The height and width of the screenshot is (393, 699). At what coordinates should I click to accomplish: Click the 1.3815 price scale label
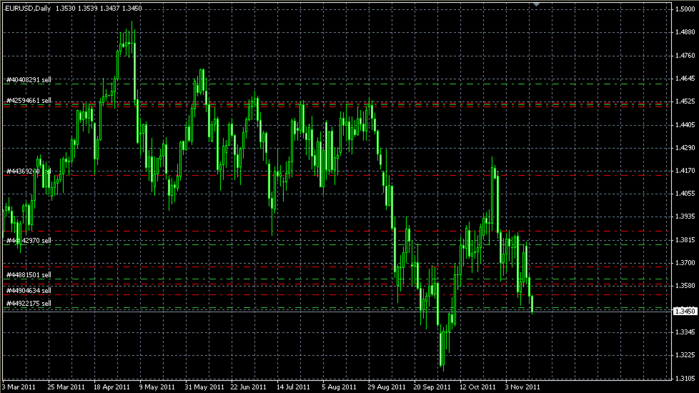coord(685,240)
